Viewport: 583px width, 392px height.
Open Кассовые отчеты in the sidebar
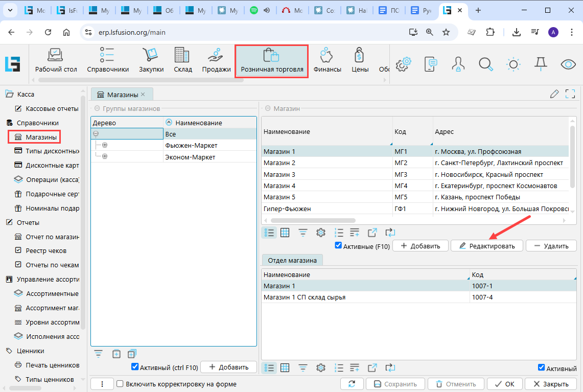(x=52, y=108)
